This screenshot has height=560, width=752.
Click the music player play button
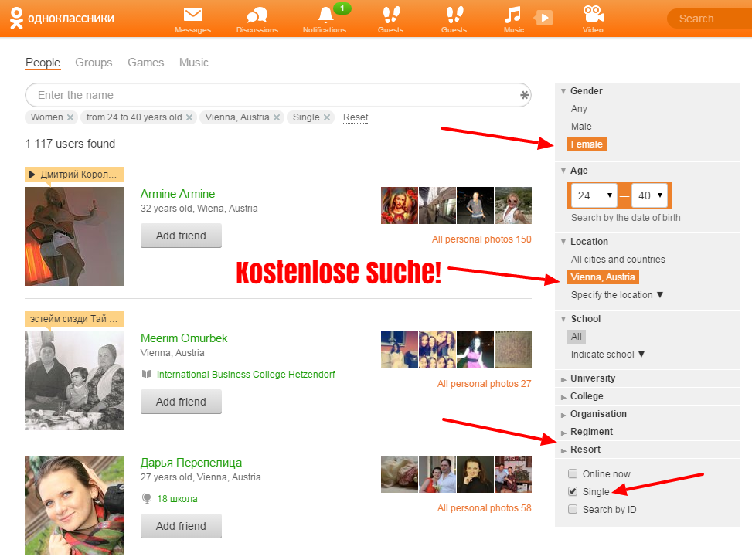click(x=544, y=19)
